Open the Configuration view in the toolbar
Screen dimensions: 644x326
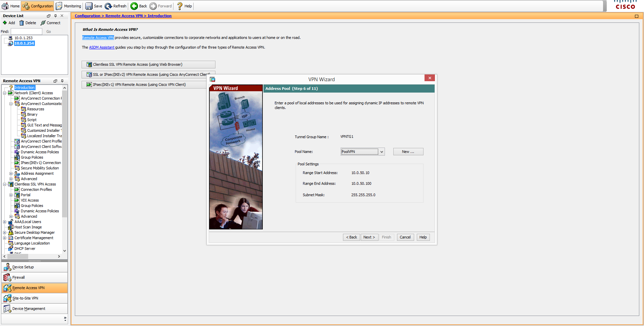38,6
